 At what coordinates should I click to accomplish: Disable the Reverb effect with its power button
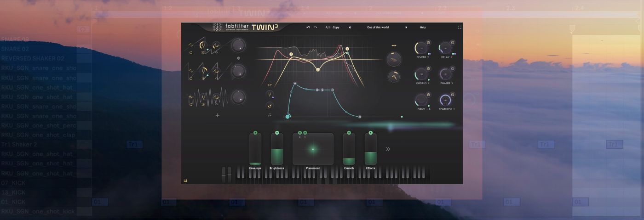click(x=428, y=42)
